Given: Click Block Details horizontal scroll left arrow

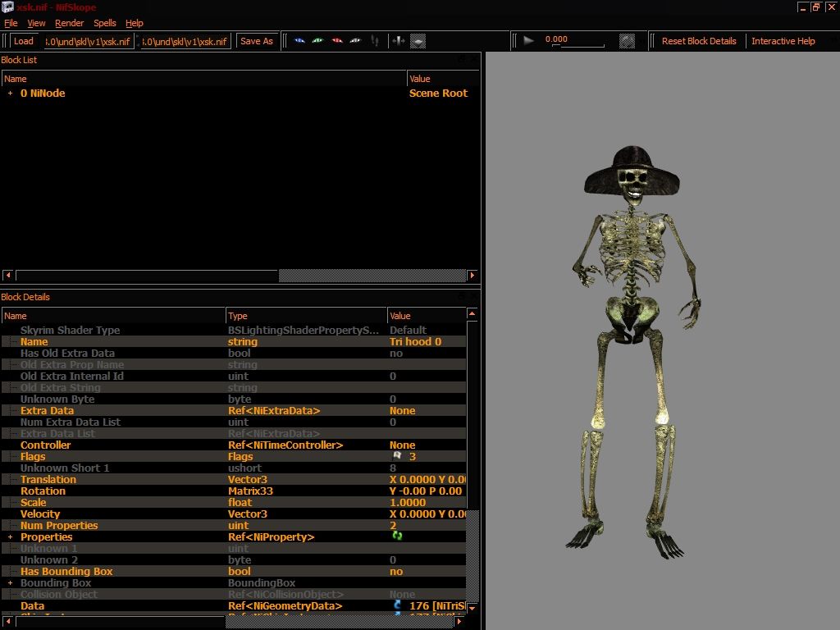Looking at the screenshot, I should click(7, 622).
